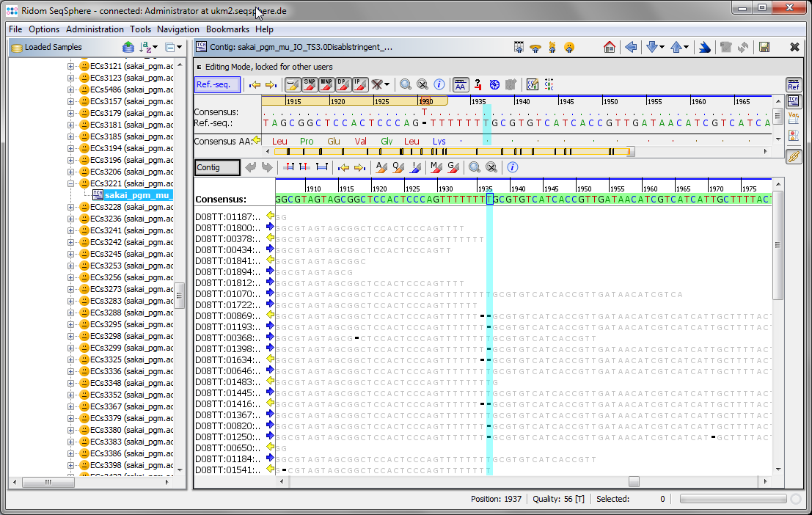
Task: Open the down-arrow navigation dropdown
Action: click(x=661, y=46)
